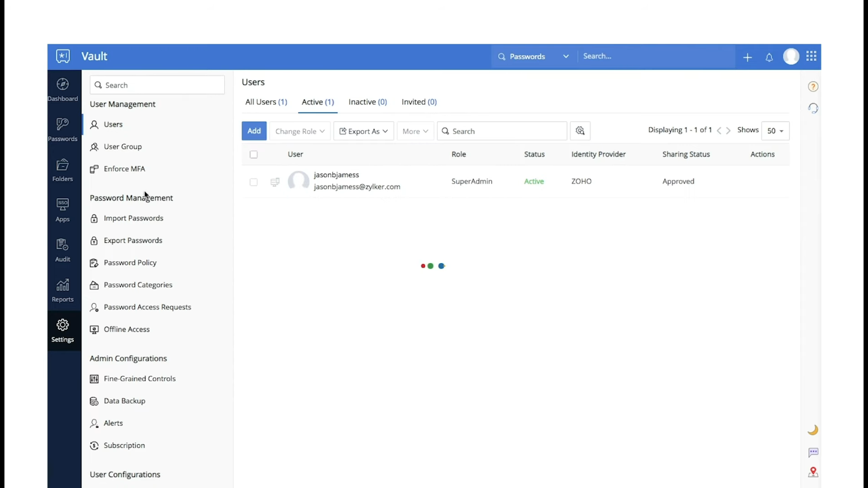Screen dimensions: 868x488
Task: Switch to Active users tab
Action: (318, 102)
